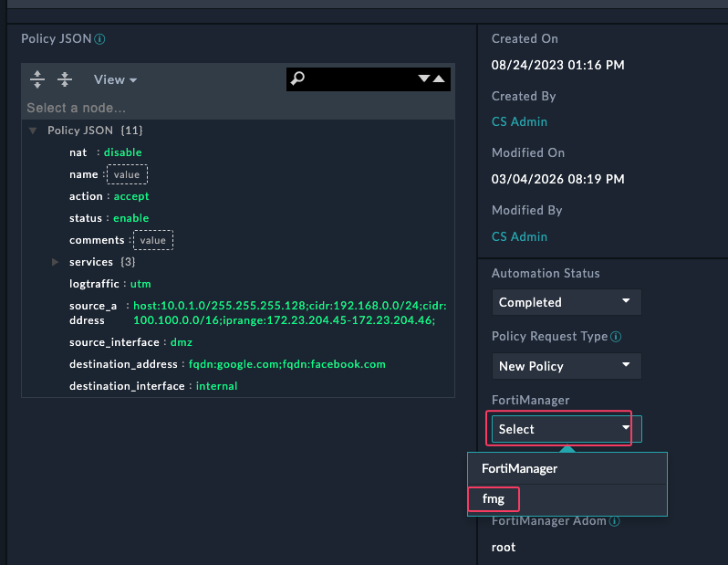Click the expand all fields icon
728x565 pixels.
[37, 79]
